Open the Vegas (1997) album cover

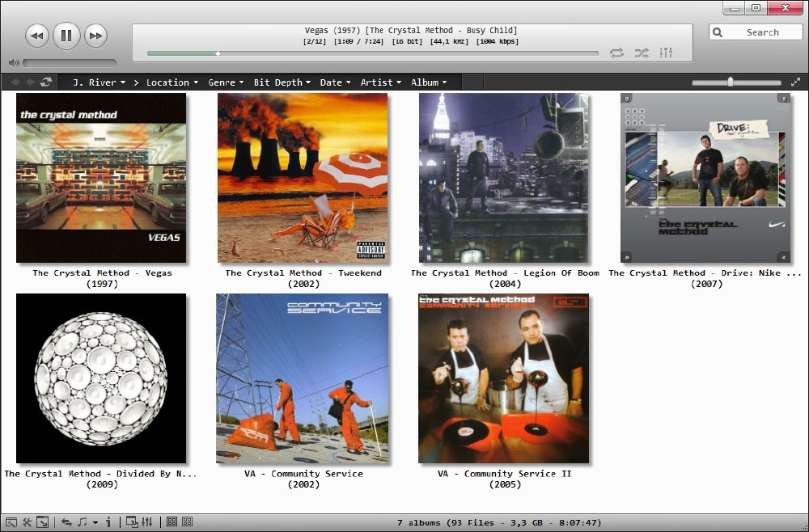(x=101, y=178)
